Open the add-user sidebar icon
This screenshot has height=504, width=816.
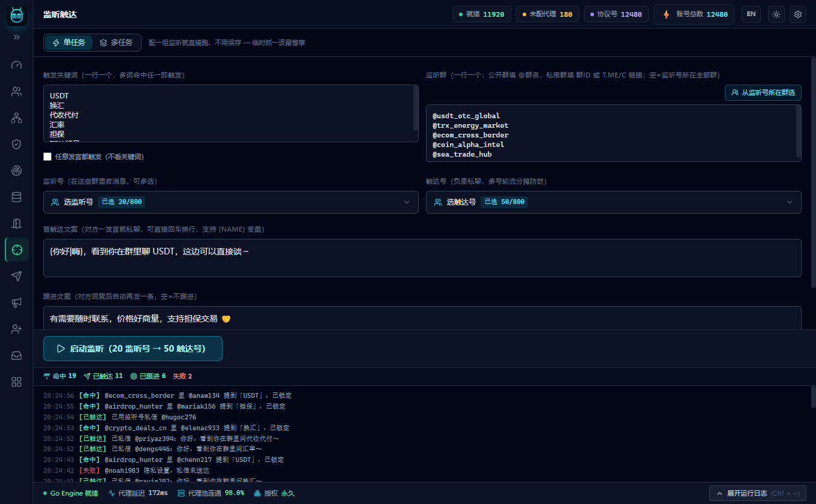click(17, 329)
